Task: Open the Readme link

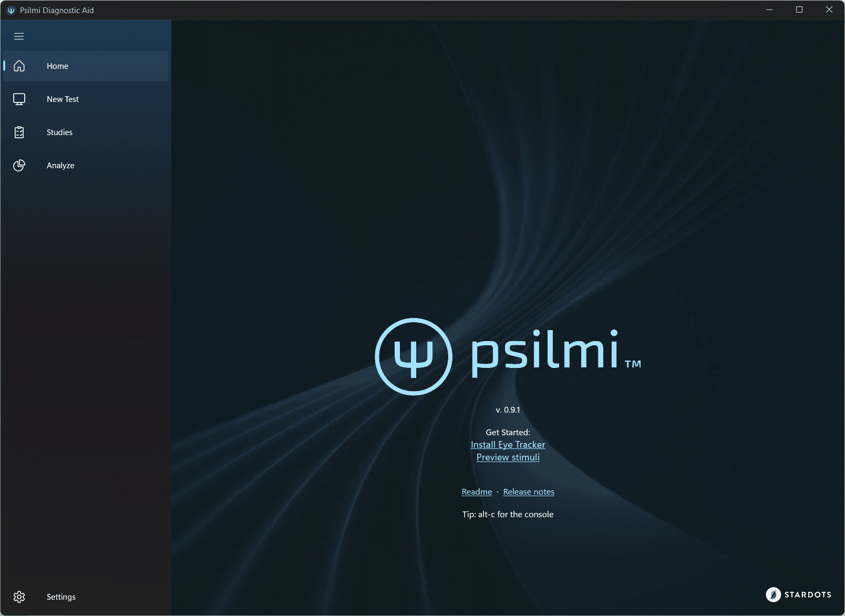Action: (x=477, y=492)
